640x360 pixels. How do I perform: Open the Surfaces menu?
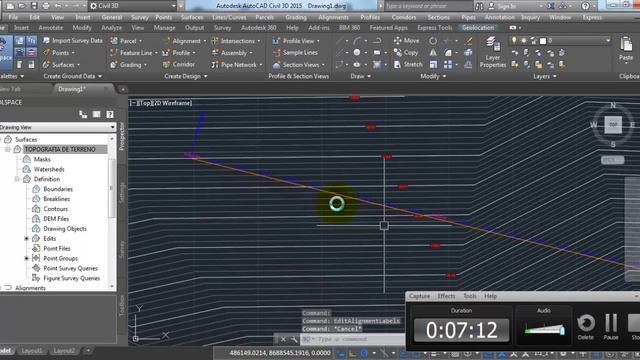192,17
